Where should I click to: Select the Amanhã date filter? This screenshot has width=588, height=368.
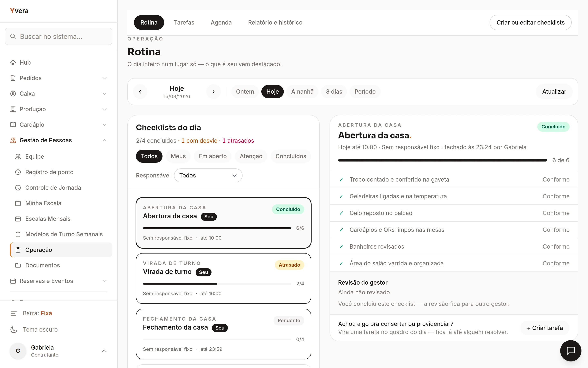coord(302,92)
